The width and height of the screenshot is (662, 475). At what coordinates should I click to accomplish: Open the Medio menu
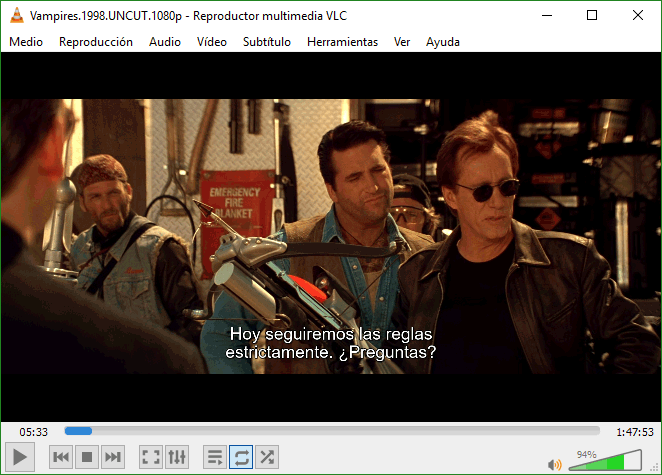(26, 42)
